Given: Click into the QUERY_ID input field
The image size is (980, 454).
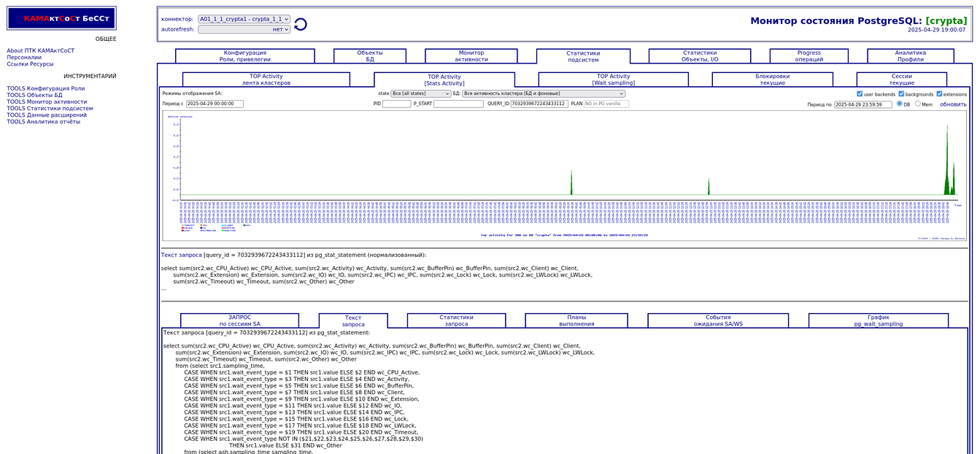Looking at the screenshot, I should [539, 104].
